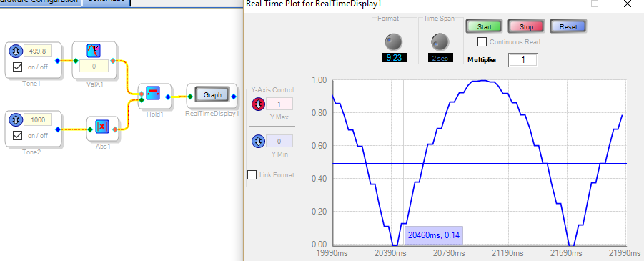The width and height of the screenshot is (644, 261).
Task: Click the Tone2 output pin
Action: (57, 129)
